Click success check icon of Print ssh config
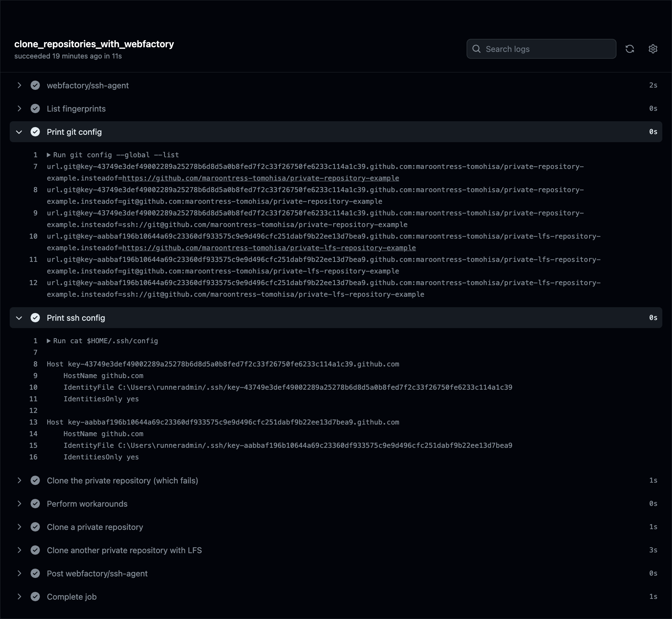 (35, 318)
